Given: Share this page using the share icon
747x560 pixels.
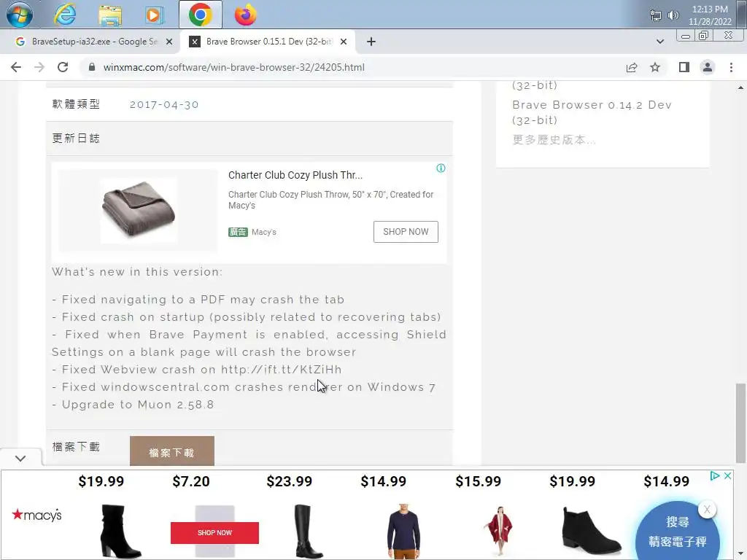Looking at the screenshot, I should coord(632,67).
